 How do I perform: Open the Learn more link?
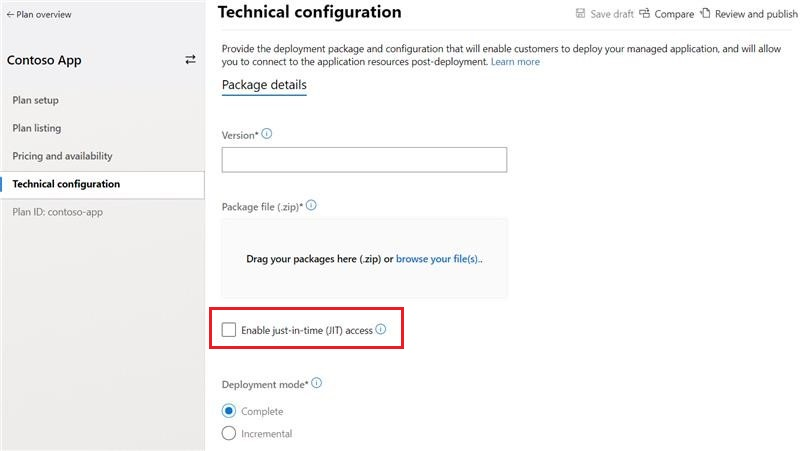pos(515,62)
